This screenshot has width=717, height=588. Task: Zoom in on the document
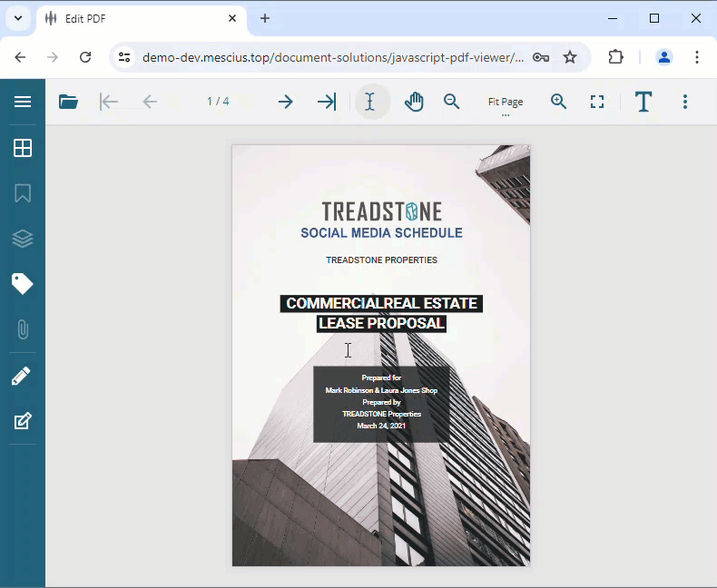(558, 102)
